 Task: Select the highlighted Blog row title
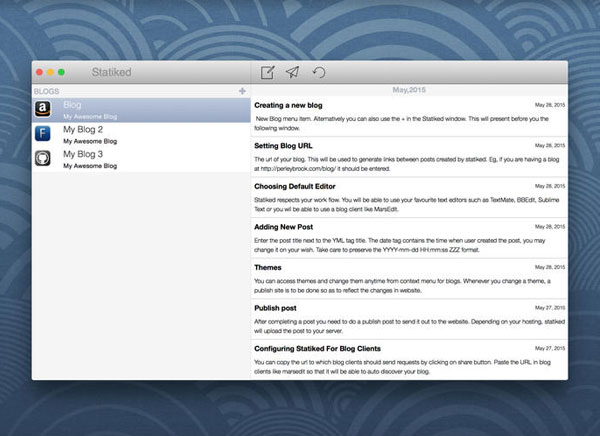point(72,105)
